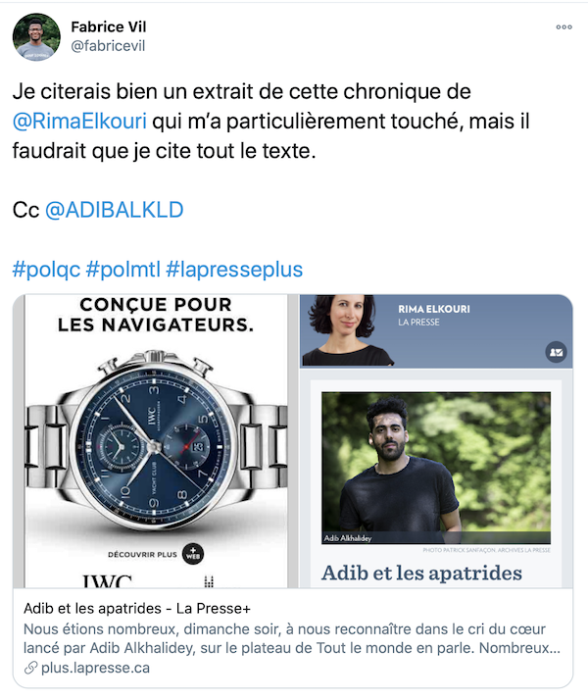Image resolution: width=588 pixels, height=700 pixels.
Task: Click the IWC watch advertisement image
Action: [x=156, y=441]
